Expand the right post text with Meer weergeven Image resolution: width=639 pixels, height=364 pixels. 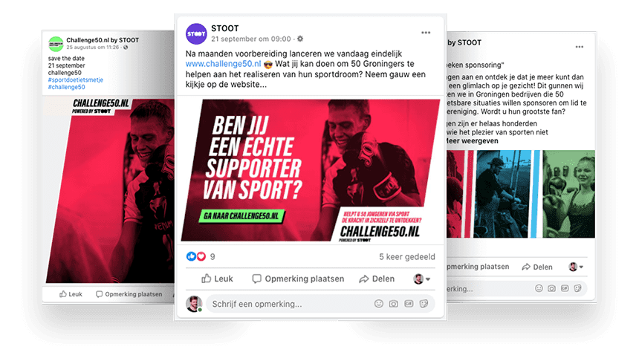pyautogui.click(x=472, y=141)
